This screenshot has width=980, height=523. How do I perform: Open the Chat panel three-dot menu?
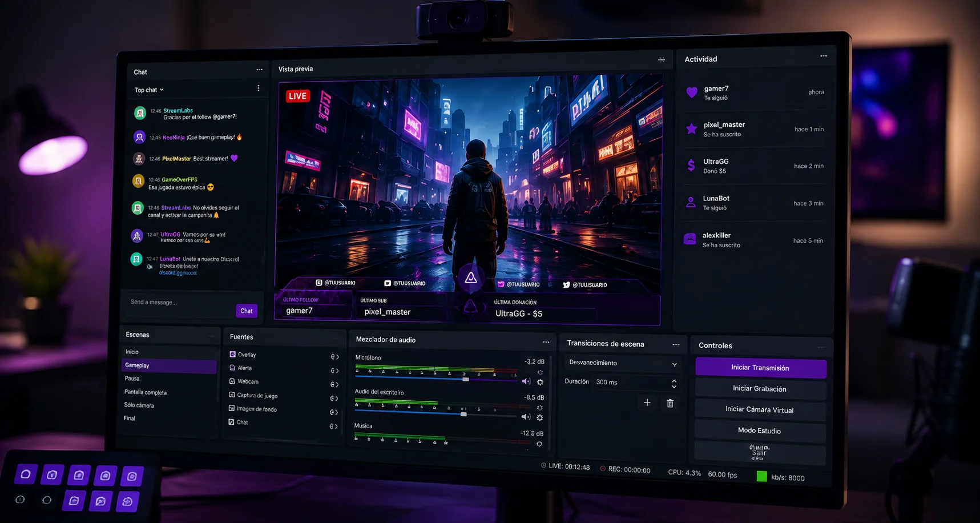tap(259, 70)
